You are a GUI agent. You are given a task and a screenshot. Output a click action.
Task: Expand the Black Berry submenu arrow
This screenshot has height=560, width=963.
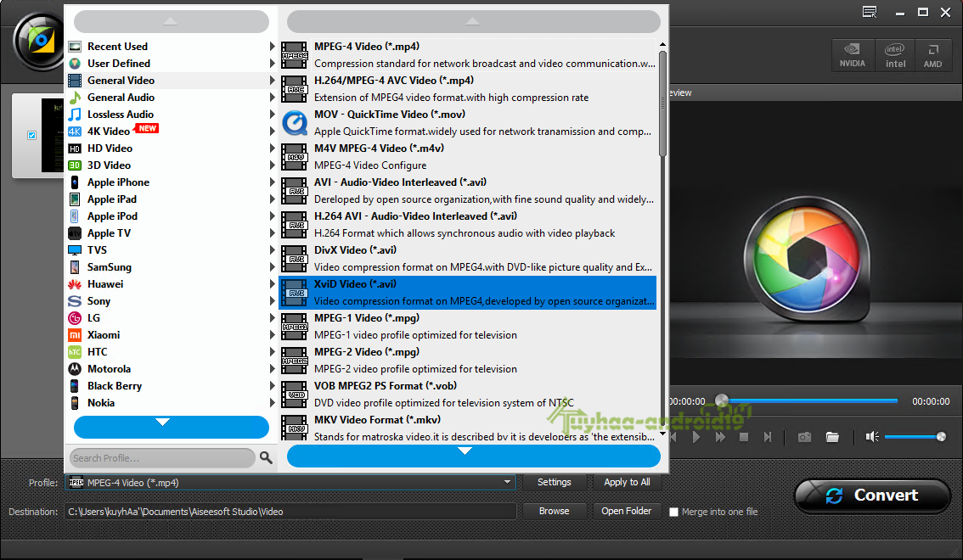click(272, 386)
